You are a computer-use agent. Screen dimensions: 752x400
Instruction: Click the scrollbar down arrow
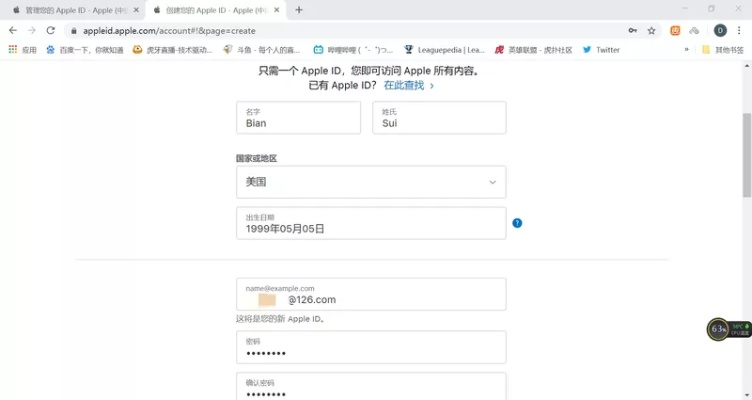tap(747, 396)
